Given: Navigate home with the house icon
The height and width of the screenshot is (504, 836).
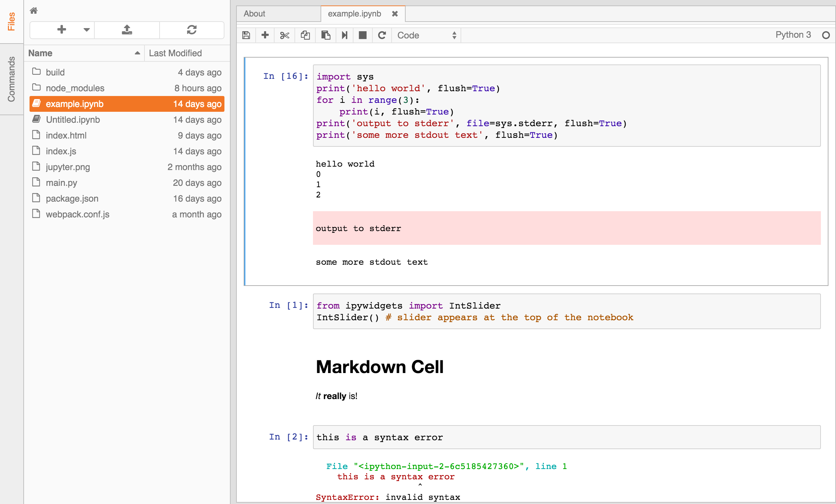Looking at the screenshot, I should click(33, 11).
